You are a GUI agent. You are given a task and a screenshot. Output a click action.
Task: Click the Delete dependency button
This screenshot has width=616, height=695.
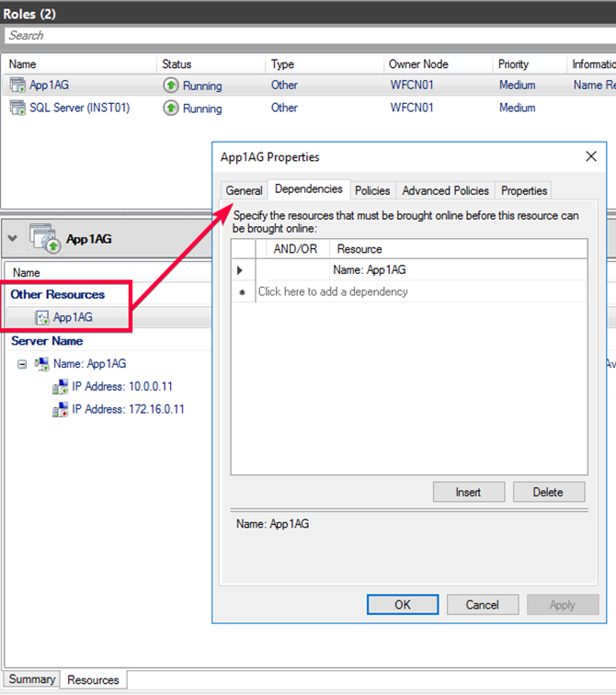pos(549,492)
